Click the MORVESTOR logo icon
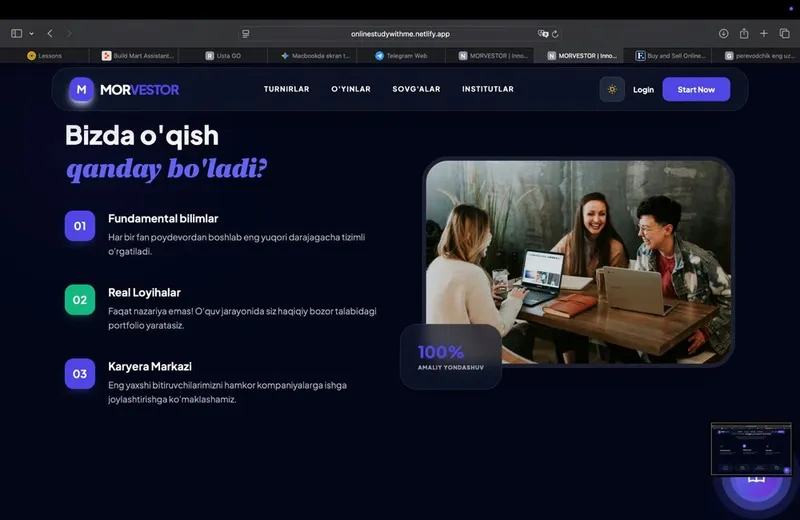Image resolution: width=800 pixels, height=520 pixels. (x=81, y=89)
